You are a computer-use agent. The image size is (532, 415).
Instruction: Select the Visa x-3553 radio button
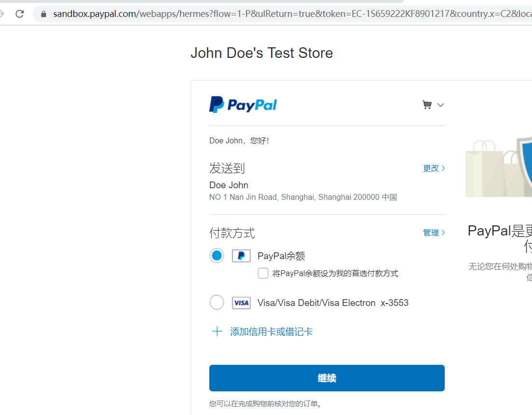pyautogui.click(x=217, y=303)
